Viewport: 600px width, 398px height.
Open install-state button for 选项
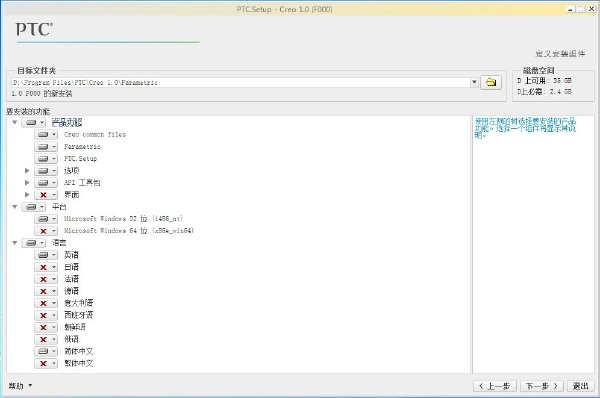point(46,171)
